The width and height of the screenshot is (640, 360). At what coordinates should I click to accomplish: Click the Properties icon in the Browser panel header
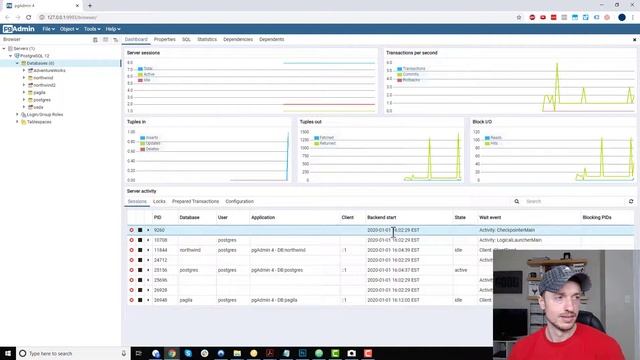pyautogui.click(x=95, y=40)
